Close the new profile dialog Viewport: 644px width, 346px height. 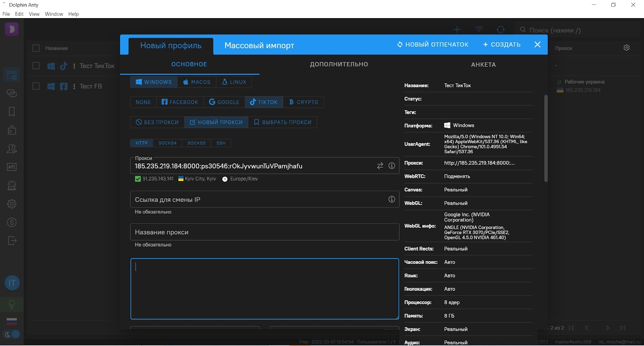pos(537,44)
